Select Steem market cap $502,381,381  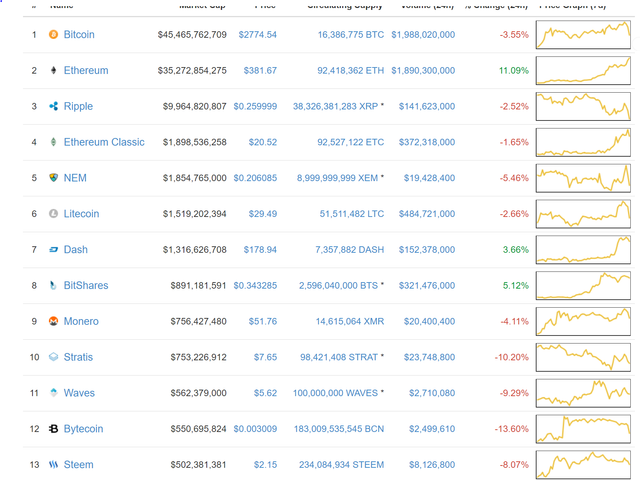pos(199,465)
